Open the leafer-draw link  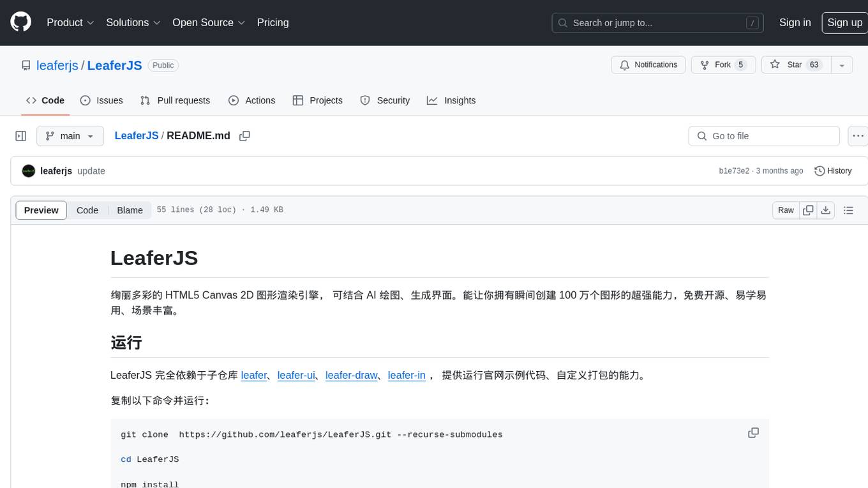(x=351, y=376)
